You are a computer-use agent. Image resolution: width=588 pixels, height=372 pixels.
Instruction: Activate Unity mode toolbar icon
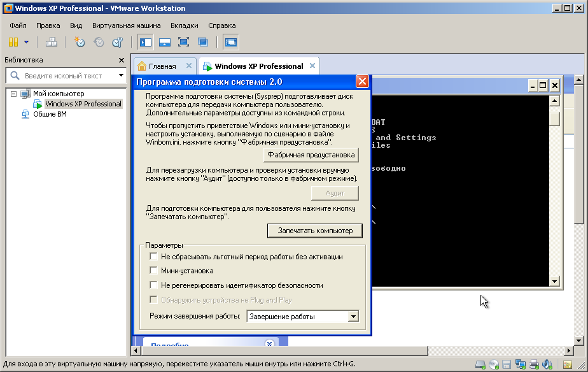coord(203,42)
